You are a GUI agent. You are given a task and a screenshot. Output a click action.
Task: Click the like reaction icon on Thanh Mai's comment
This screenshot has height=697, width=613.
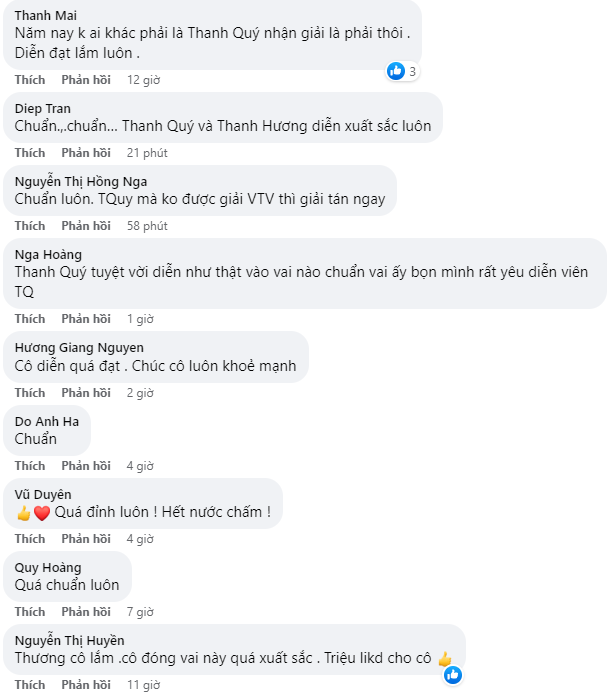point(396,71)
